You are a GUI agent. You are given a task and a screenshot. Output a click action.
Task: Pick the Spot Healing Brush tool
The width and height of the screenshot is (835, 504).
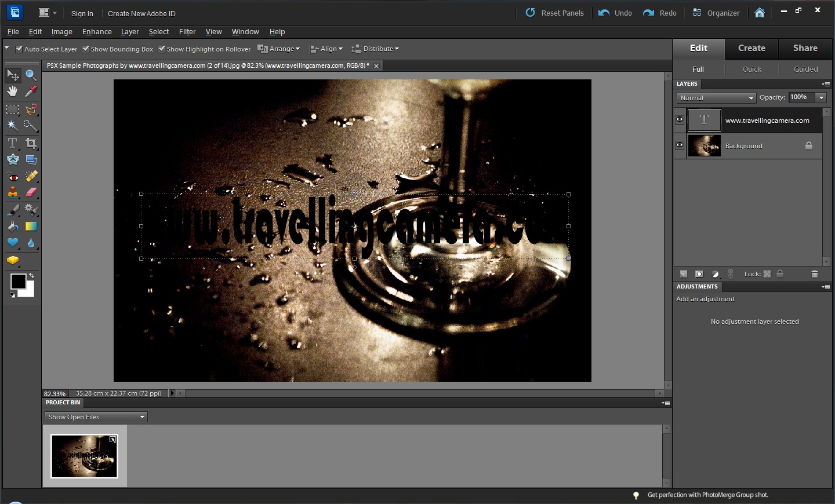click(31, 176)
